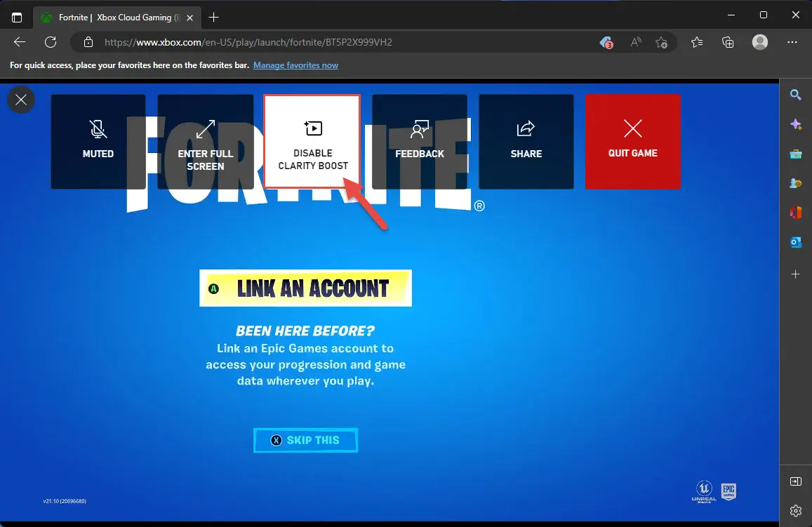Open the browser profile avatar
Image resolution: width=812 pixels, height=527 pixels.
coord(759,42)
